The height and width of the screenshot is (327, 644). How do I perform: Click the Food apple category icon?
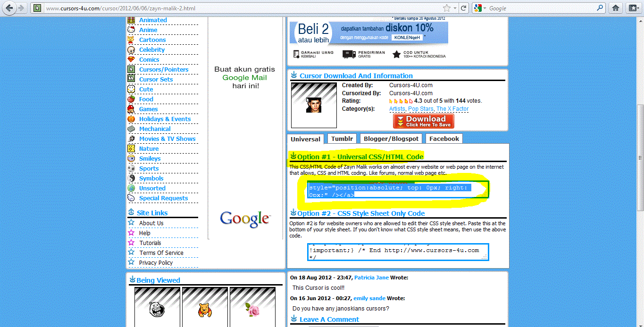131,99
